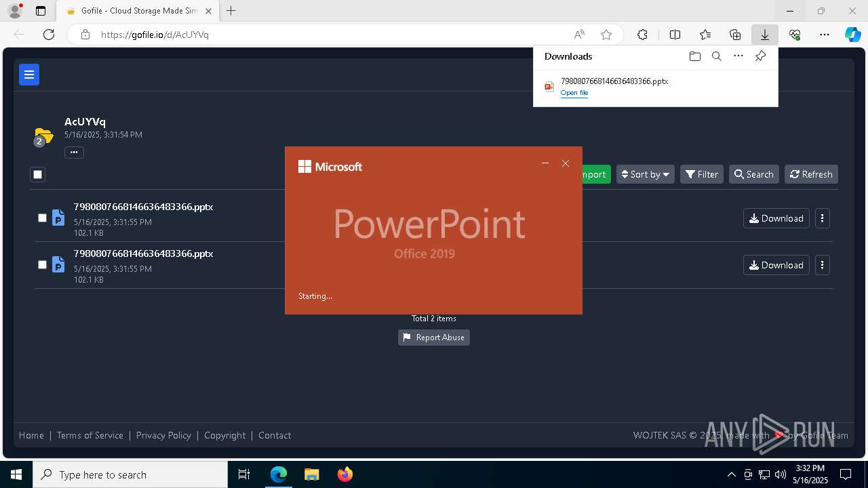Open the Copilot sidebar icon

(x=852, y=35)
